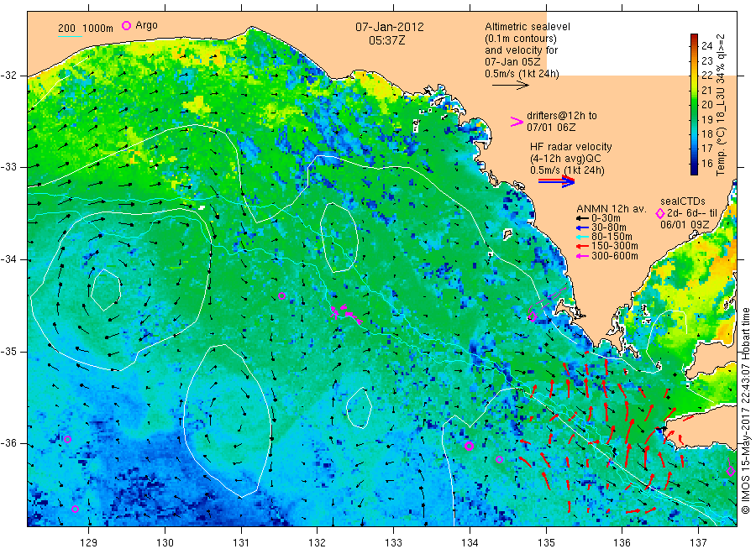756x554 pixels.
Task: Click the '200 1000m' depth contour label
Action: coord(86,28)
